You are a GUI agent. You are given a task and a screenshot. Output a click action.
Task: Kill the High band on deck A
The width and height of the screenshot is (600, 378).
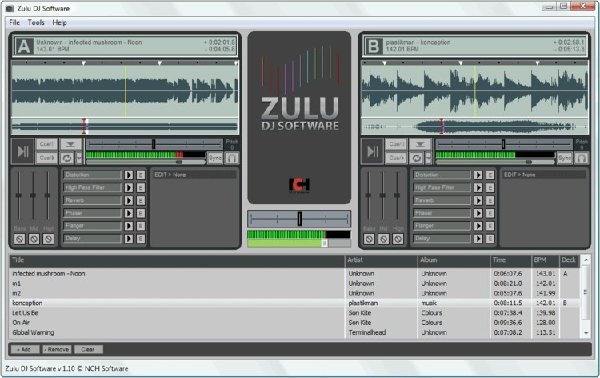[x=48, y=239]
